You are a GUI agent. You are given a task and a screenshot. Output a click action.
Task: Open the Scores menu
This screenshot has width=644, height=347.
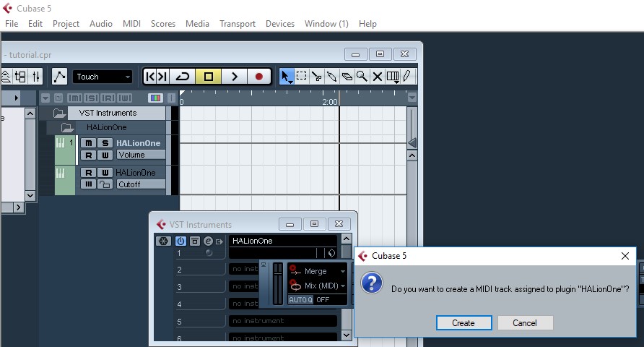pyautogui.click(x=163, y=24)
